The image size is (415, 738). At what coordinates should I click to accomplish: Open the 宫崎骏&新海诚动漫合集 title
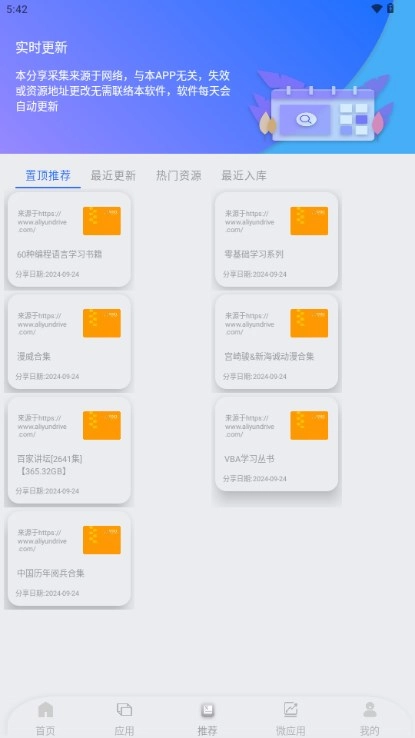[269, 357]
